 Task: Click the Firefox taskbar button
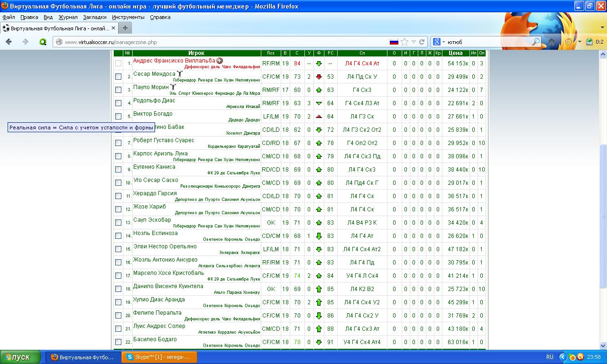(83, 357)
